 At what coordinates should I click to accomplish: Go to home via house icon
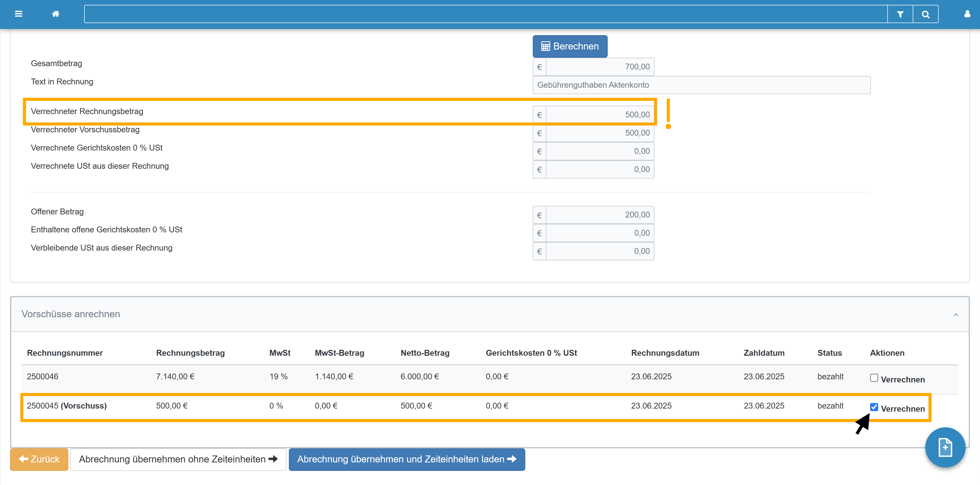(x=55, y=14)
